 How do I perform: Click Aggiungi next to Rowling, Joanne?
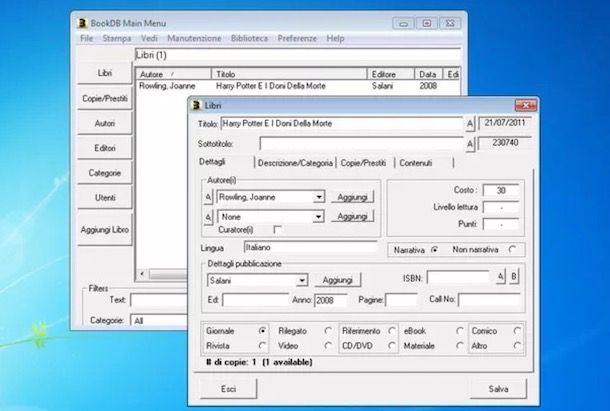coord(352,197)
